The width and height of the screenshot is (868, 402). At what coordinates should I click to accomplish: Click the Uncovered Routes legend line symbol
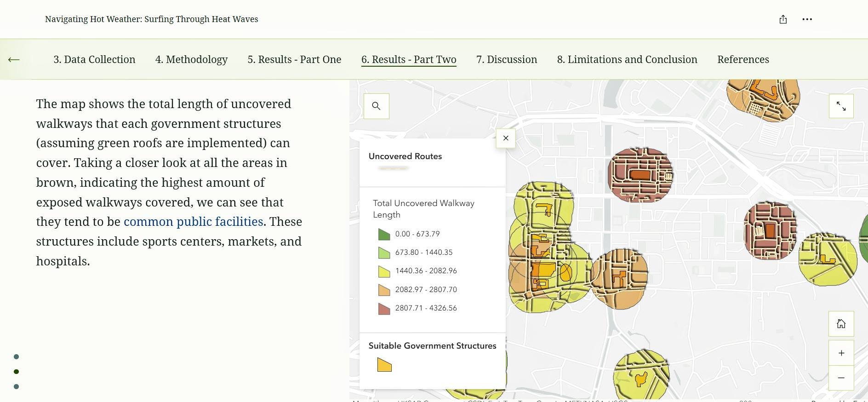tap(393, 168)
